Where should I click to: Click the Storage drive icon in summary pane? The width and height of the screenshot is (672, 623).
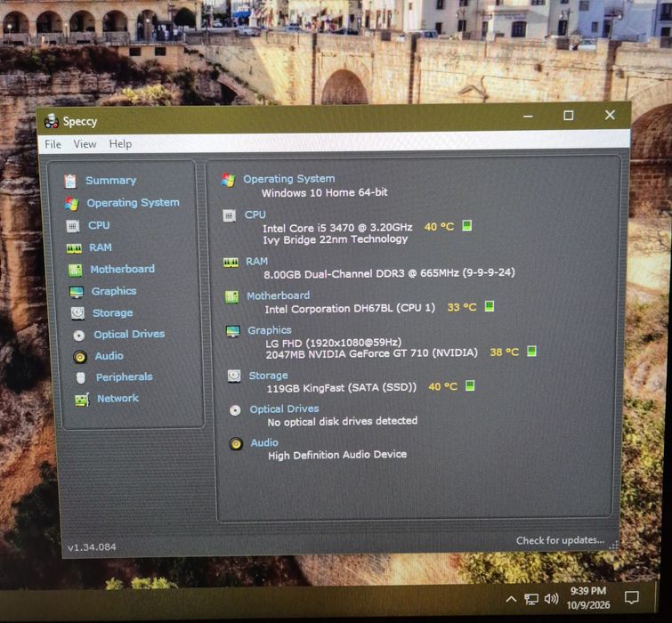point(234,376)
